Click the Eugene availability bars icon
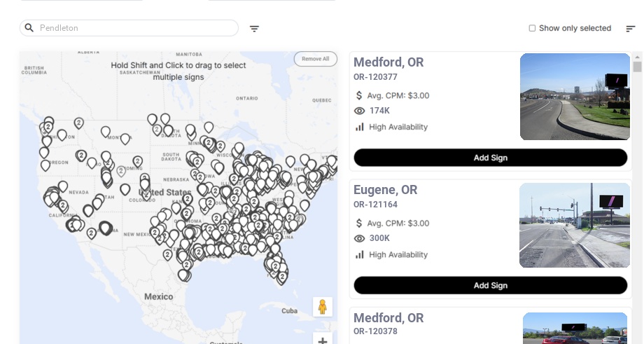 pos(360,254)
